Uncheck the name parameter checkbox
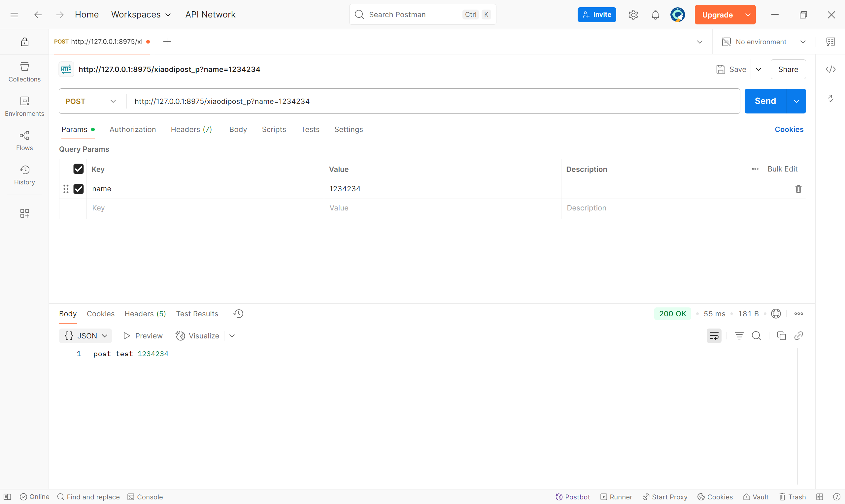845x504 pixels. [x=79, y=189]
